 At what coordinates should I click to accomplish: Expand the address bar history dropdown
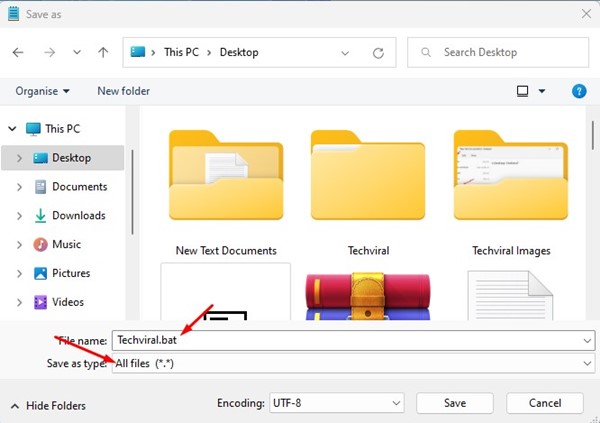click(x=345, y=53)
